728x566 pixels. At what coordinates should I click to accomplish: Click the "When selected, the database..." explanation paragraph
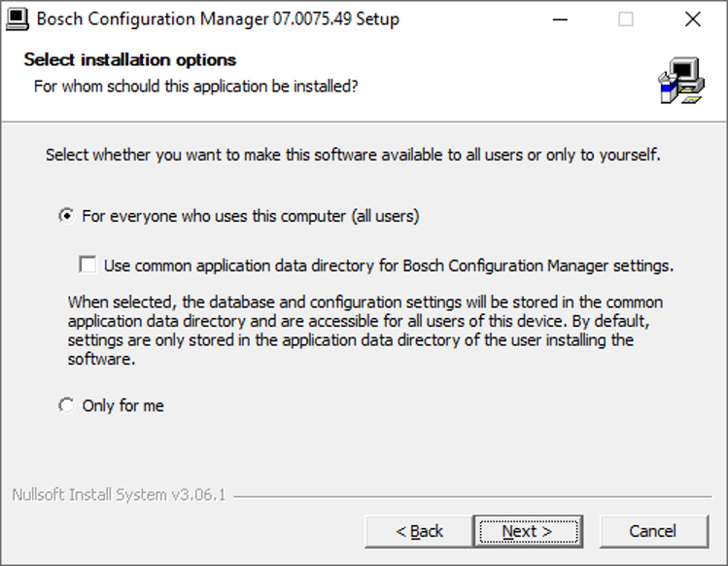coord(364,331)
